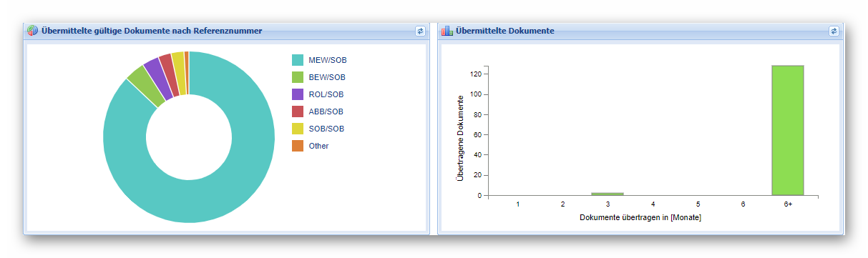This screenshot has height=258, width=868.
Task: Click the orange Other legend swatch
Action: pyautogui.click(x=297, y=146)
